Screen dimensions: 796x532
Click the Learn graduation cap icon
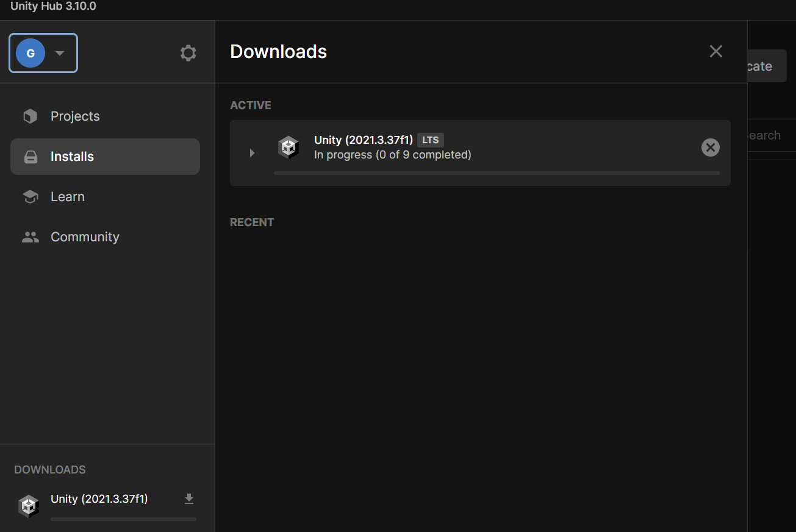tap(30, 197)
